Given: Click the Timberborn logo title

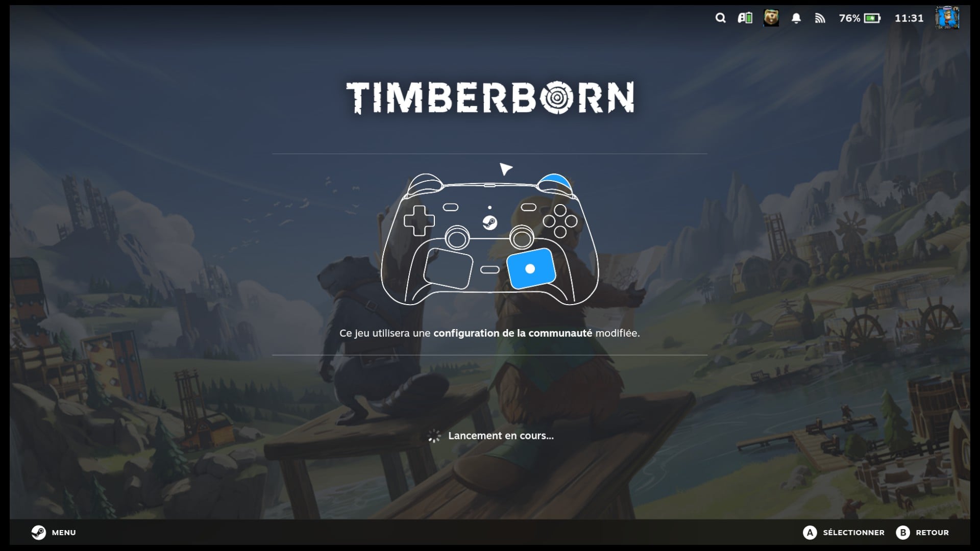Looking at the screenshot, I should (490, 97).
